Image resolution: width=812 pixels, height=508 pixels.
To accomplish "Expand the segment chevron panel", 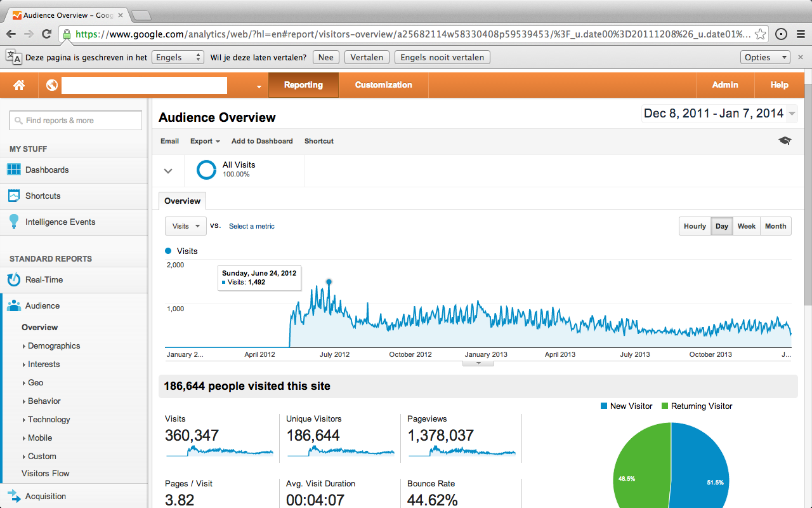I will click(168, 171).
